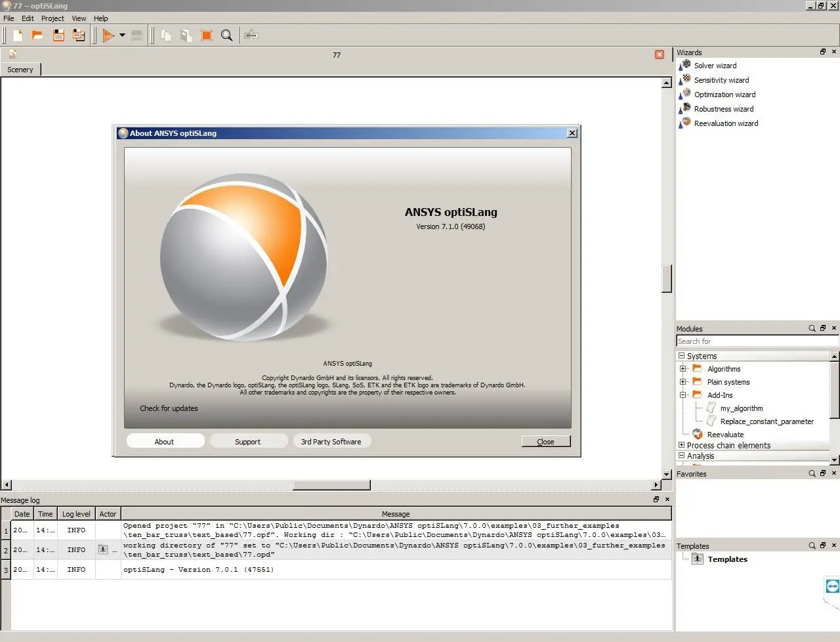Viewport: 840px width, 642px height.
Task: Type in the Modules 'Search for' field
Action: point(757,341)
